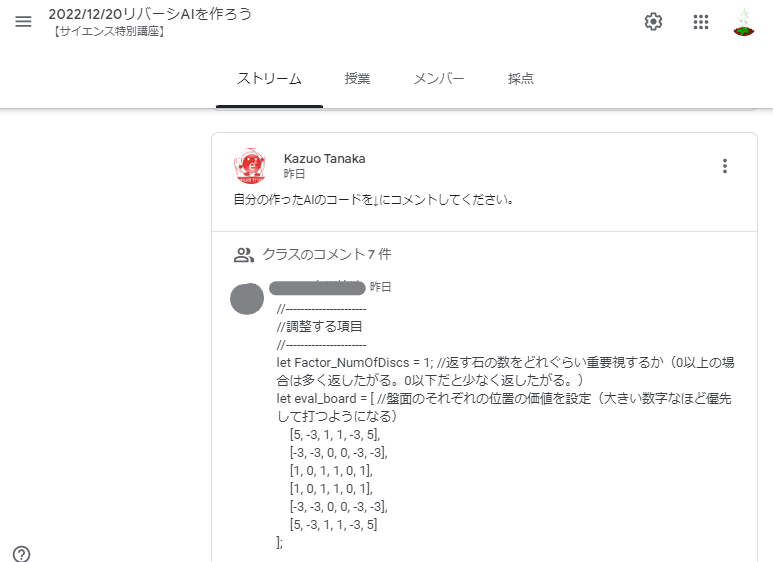Switch to the ストリーム tab
The width and height of the screenshot is (773, 562).
pos(269,79)
